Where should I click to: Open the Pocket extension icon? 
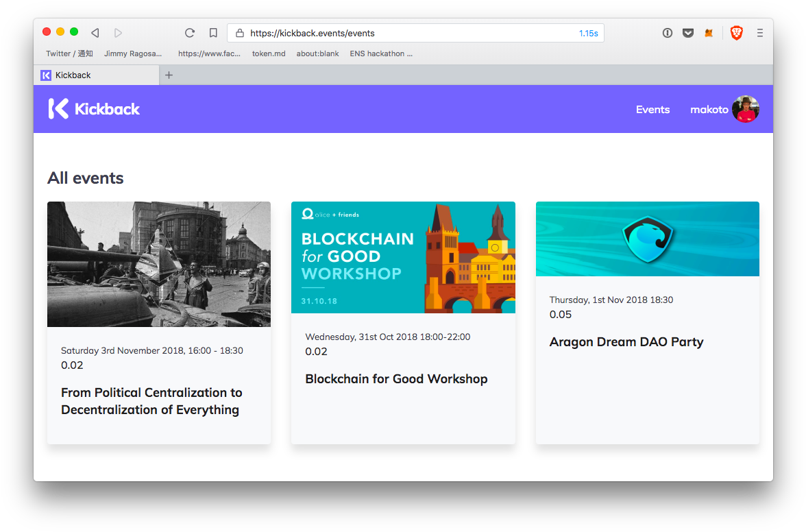coord(687,33)
